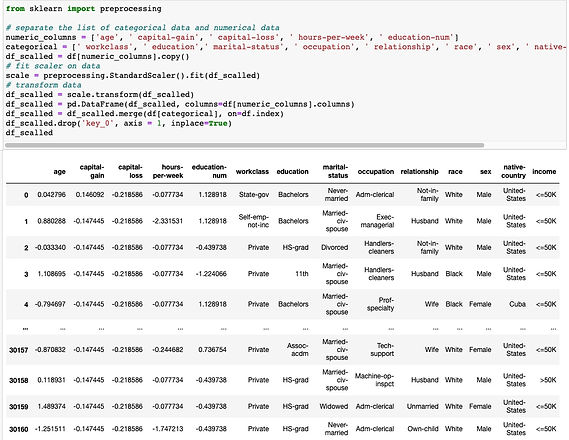Click the 'age' column header
Viewport: 569px width, 440px height.
point(60,172)
